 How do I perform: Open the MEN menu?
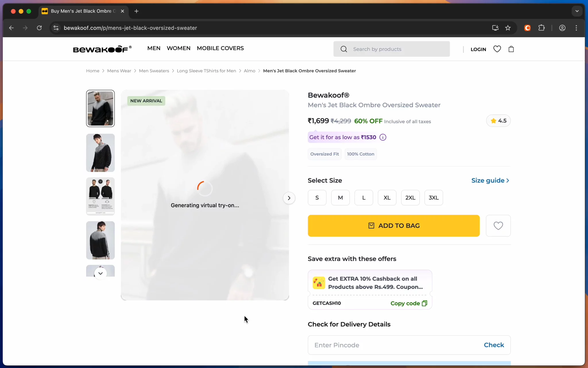click(x=154, y=48)
